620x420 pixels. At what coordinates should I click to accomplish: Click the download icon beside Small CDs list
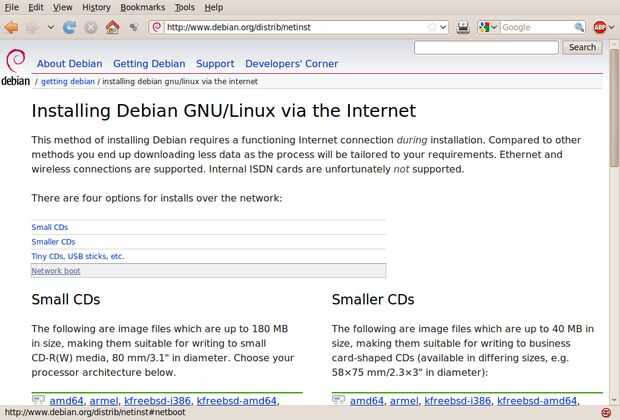pyautogui.click(x=38, y=399)
